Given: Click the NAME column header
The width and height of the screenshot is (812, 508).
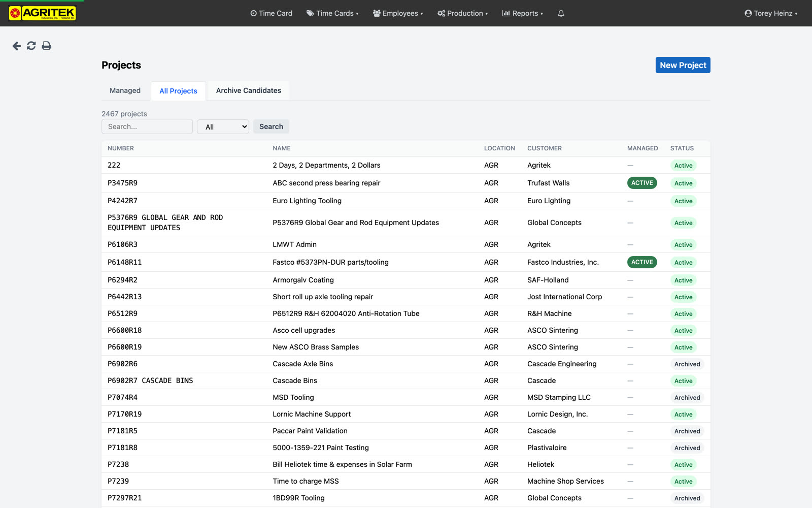Looking at the screenshot, I should (x=282, y=148).
